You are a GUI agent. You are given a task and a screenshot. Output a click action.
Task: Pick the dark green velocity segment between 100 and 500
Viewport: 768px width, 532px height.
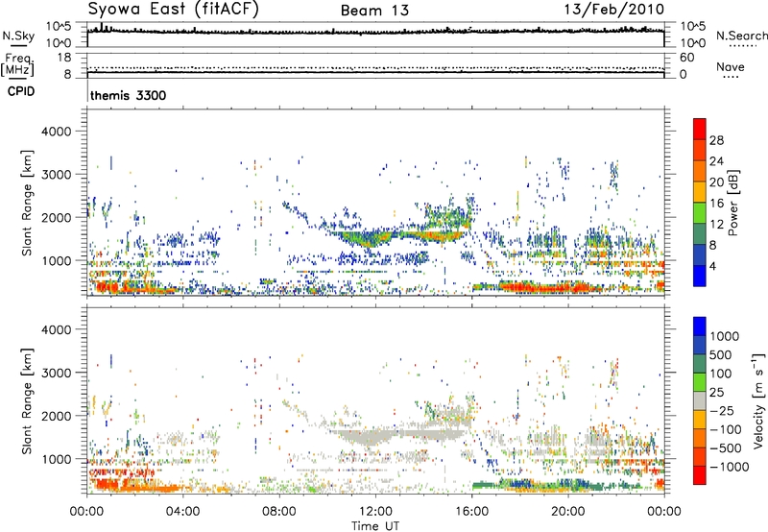point(700,363)
